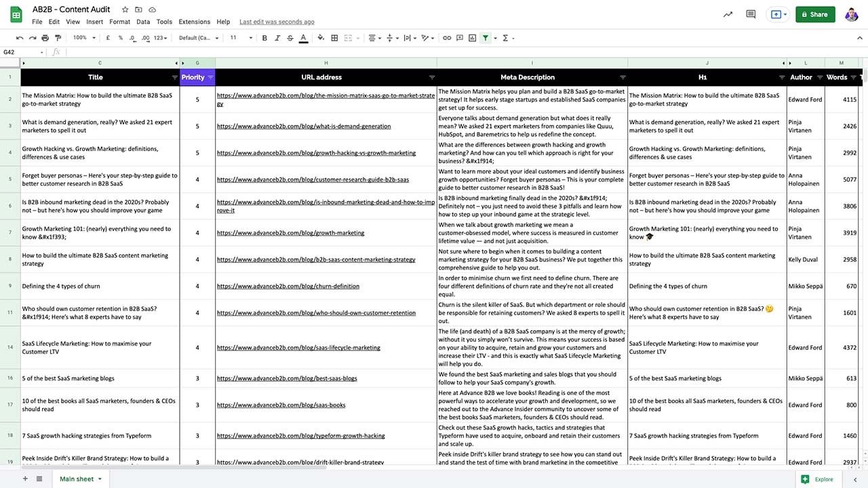Image resolution: width=868 pixels, height=488 pixels.
Task: Insert a chart
Action: (472, 38)
